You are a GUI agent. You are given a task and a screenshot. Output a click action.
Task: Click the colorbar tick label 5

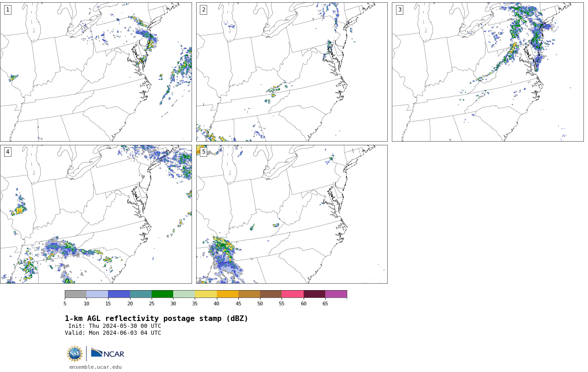click(x=65, y=303)
